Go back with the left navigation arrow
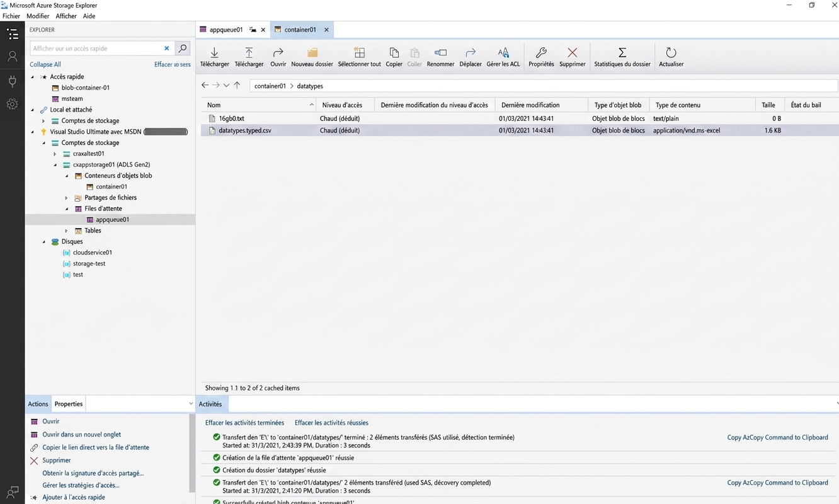 tap(205, 85)
